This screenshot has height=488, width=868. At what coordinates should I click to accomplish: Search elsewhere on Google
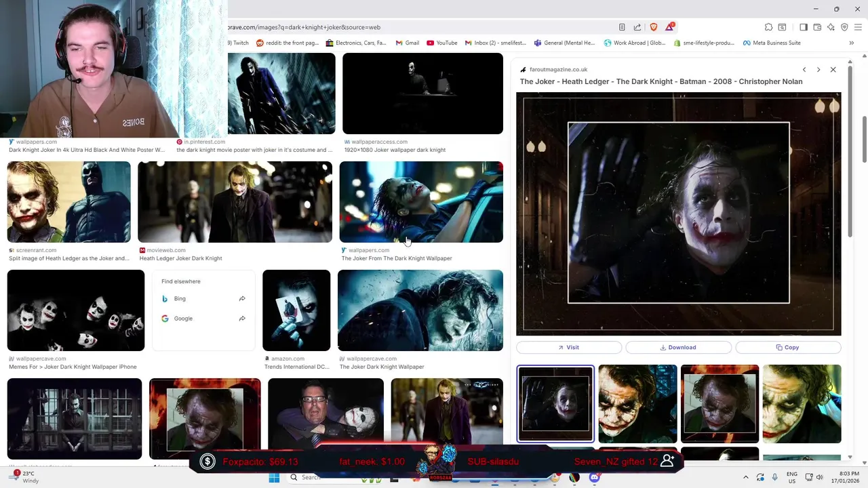tap(203, 319)
